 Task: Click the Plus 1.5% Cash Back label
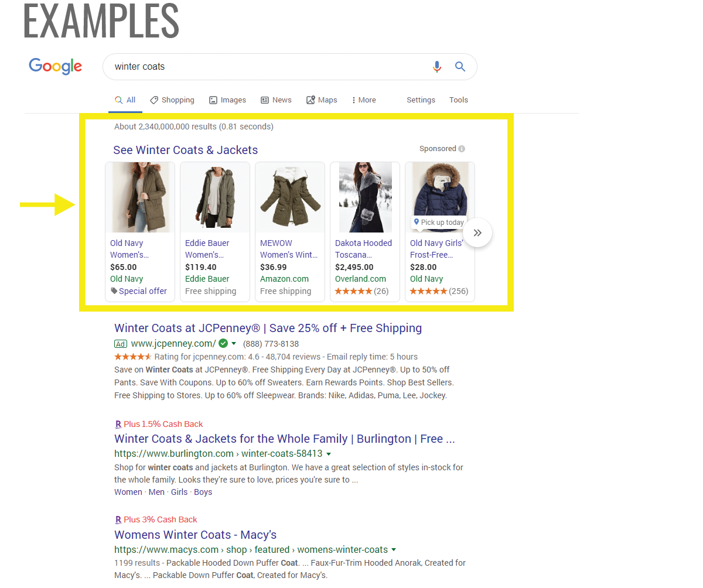coord(163,424)
